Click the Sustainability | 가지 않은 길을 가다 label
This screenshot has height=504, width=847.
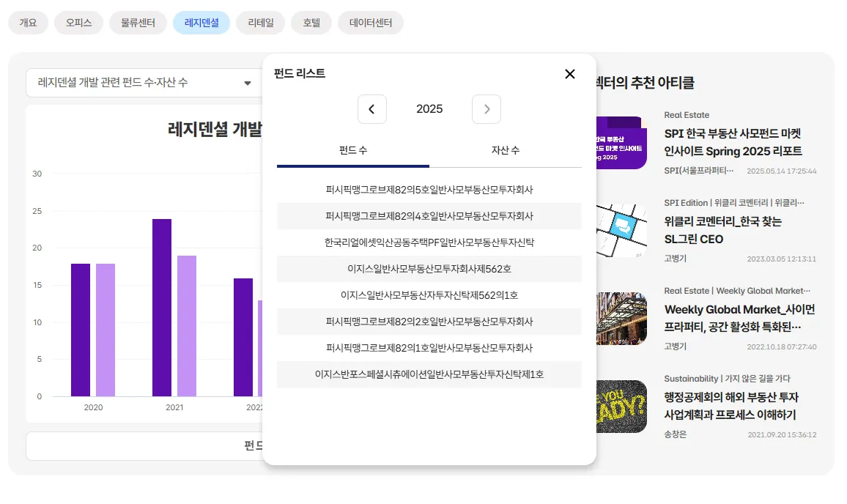tap(727, 379)
